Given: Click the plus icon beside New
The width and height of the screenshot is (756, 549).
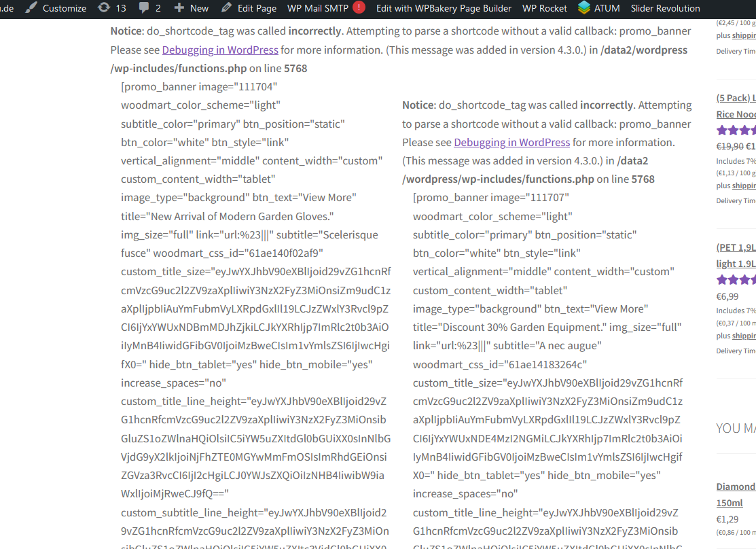Looking at the screenshot, I should (179, 7).
